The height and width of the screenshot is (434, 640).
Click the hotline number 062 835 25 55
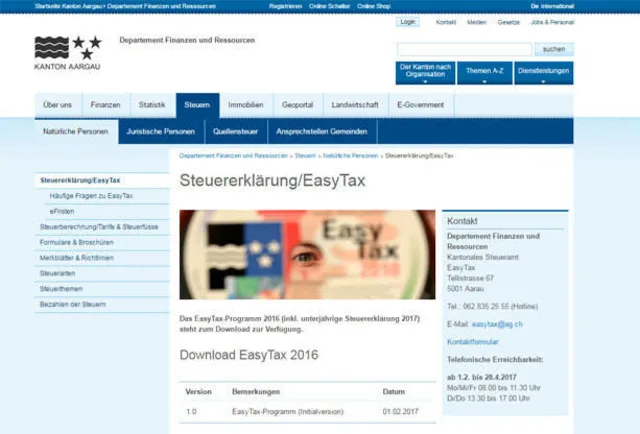click(x=486, y=306)
